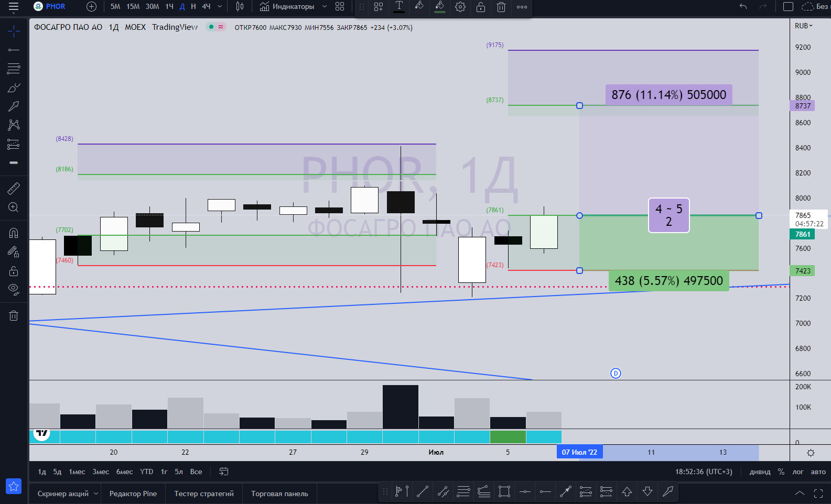Select the arrow annotation tool
The width and height of the screenshot is (831, 504).
[x=14, y=106]
